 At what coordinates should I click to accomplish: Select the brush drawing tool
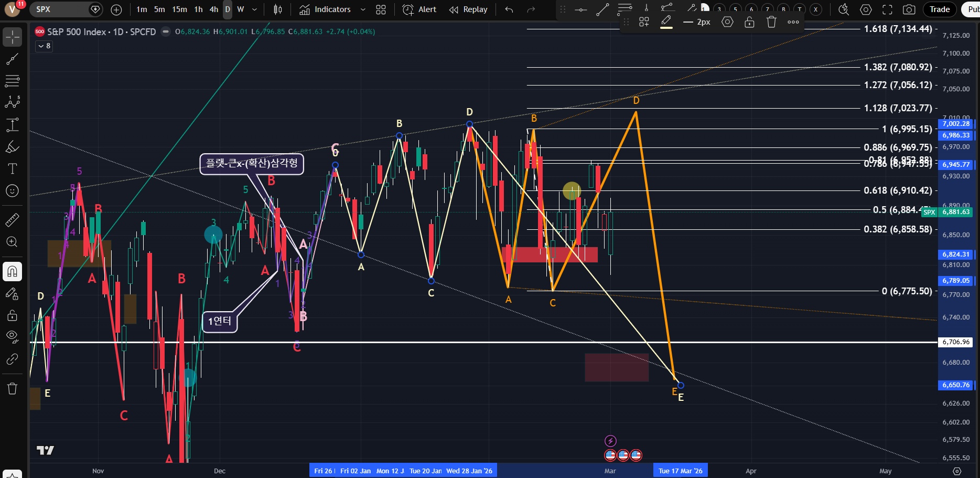pyautogui.click(x=12, y=147)
